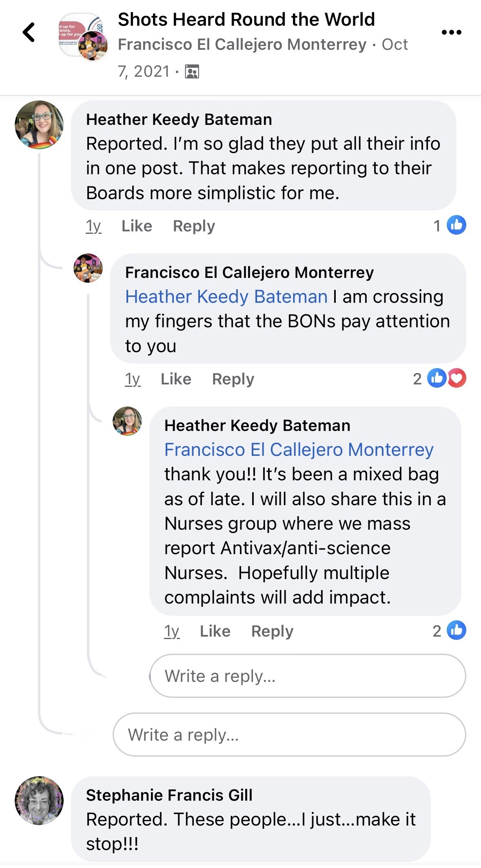This screenshot has height=868, width=481.
Task: Like Heather's first 'Reported' comment
Action: coord(137,226)
